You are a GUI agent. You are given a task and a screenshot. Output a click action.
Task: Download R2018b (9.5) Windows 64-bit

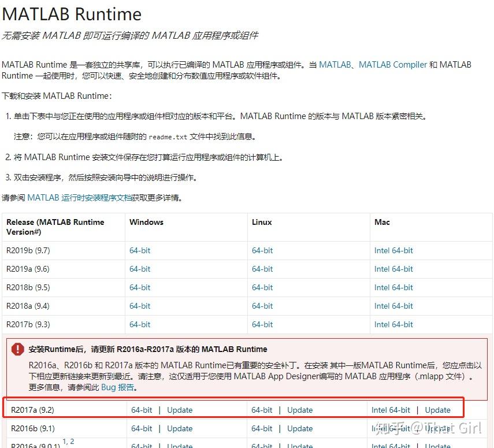click(140, 287)
